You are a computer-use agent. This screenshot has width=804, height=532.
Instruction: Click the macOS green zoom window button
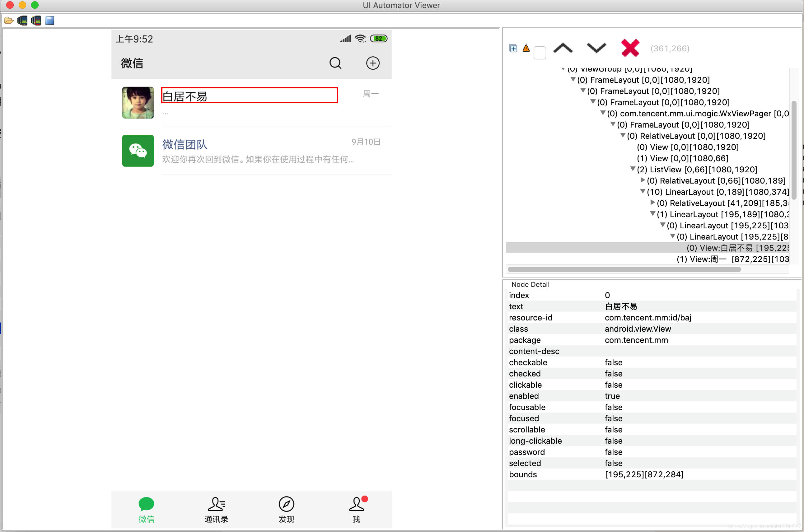[35, 5]
